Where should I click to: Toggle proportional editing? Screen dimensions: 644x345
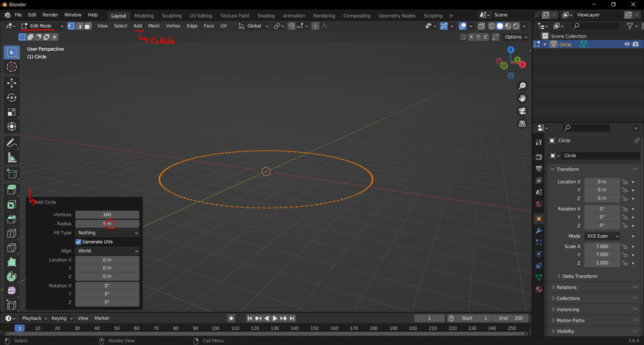pos(315,26)
